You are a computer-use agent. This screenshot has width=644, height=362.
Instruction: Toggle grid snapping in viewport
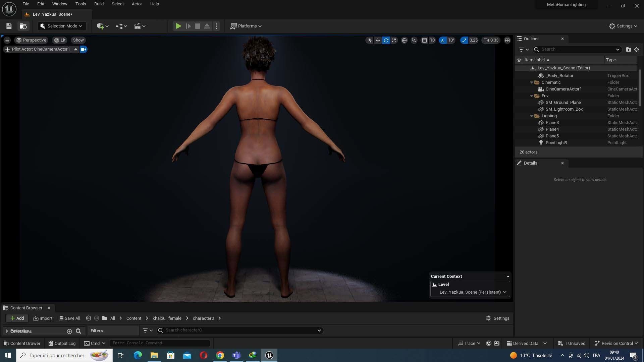424,40
